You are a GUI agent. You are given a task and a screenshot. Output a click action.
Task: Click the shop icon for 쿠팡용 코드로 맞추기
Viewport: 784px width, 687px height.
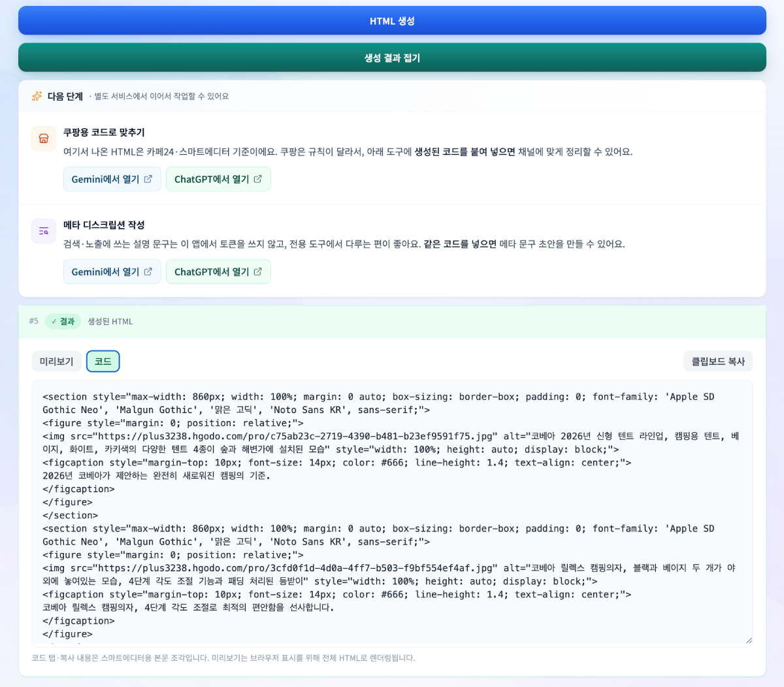44,139
